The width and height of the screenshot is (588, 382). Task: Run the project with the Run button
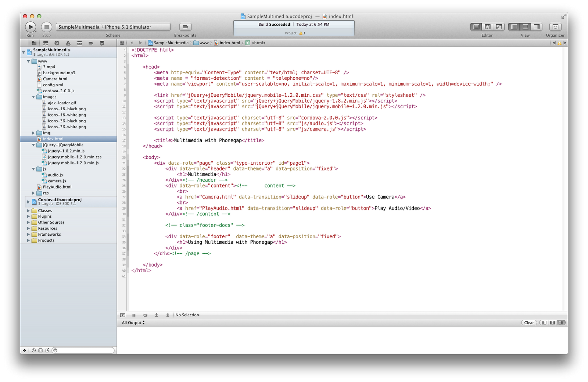pyautogui.click(x=31, y=27)
